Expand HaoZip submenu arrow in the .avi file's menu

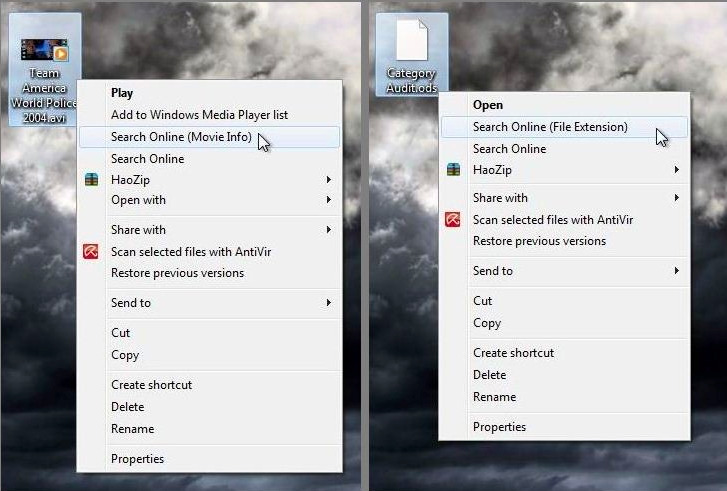coord(329,180)
